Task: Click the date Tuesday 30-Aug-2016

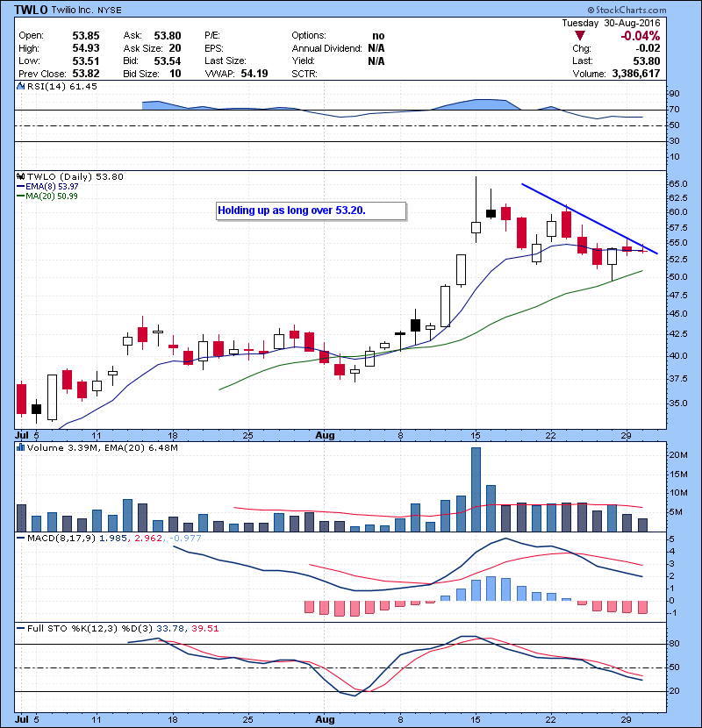Action: (x=611, y=23)
